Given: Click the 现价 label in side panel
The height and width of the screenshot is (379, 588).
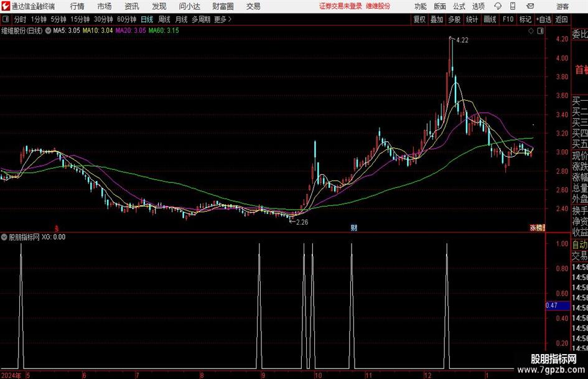Looking at the screenshot, I should click(x=580, y=156).
